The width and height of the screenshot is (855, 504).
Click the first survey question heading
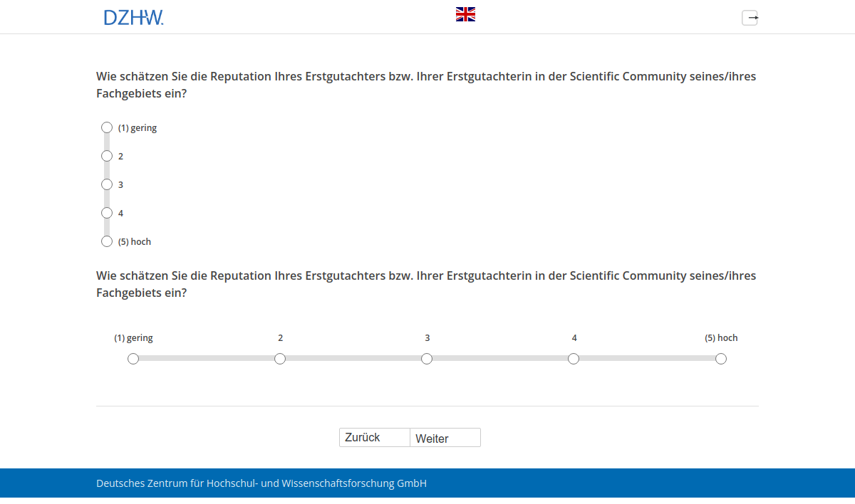[426, 84]
